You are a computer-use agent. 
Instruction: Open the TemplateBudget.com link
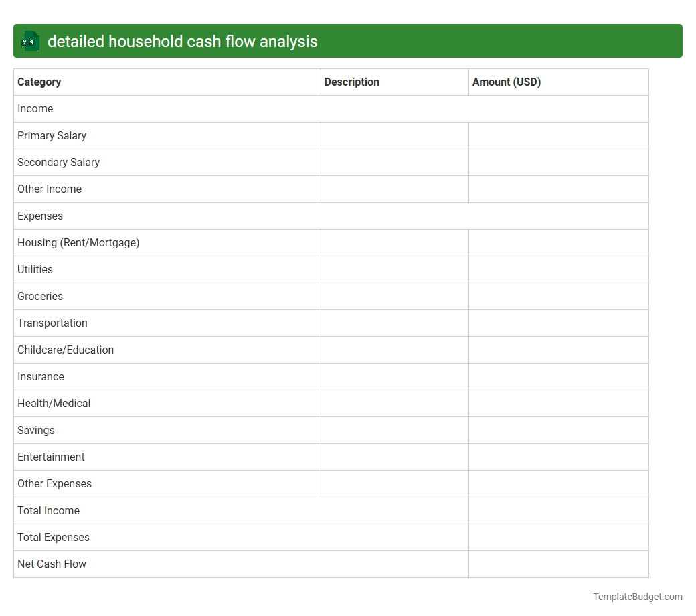click(x=637, y=596)
